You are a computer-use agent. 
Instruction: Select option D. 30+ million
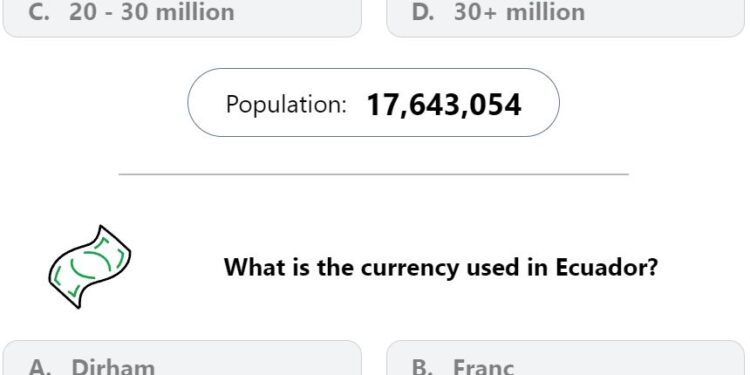tap(565, 18)
